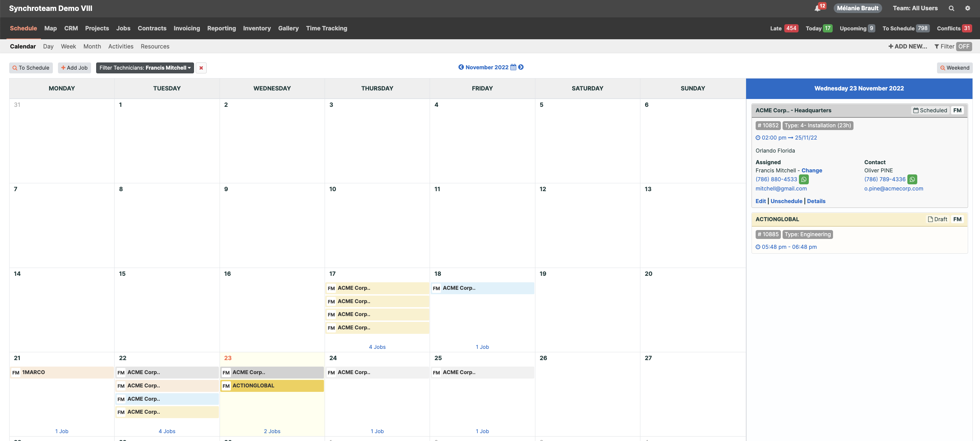Click o.pine@acmecorp.com email link
Viewport: 980px width, 441px height.
pos(893,188)
